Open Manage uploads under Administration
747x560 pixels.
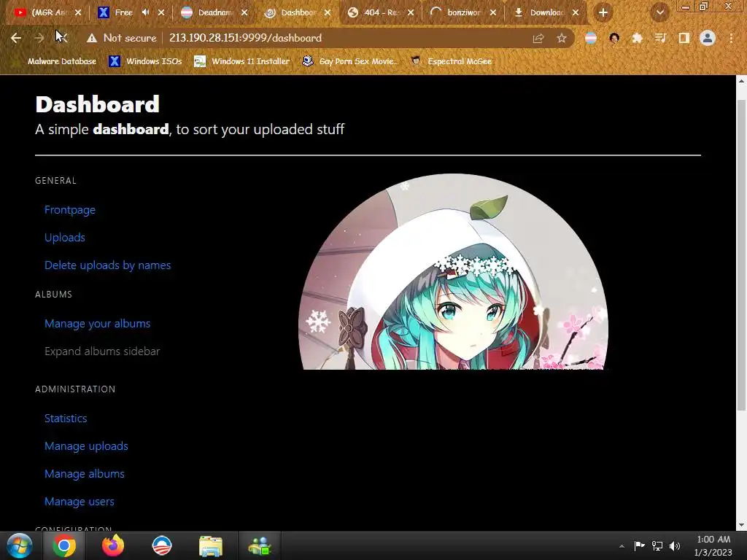(86, 446)
